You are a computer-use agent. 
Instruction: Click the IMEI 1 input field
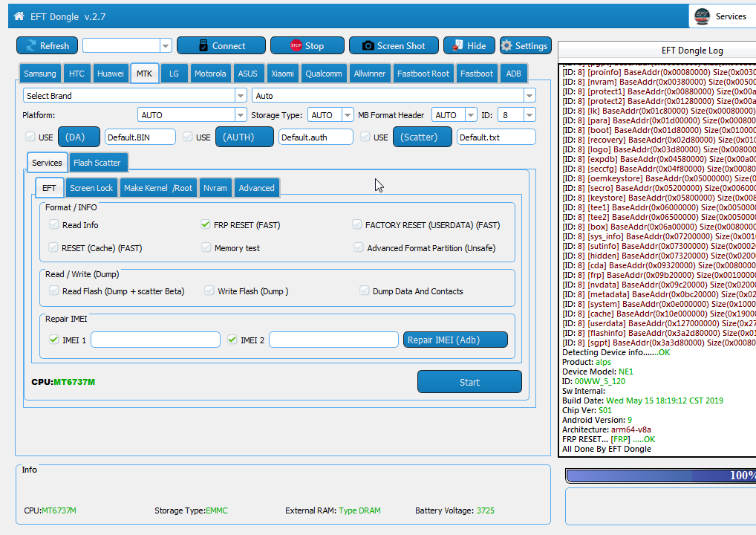click(155, 340)
